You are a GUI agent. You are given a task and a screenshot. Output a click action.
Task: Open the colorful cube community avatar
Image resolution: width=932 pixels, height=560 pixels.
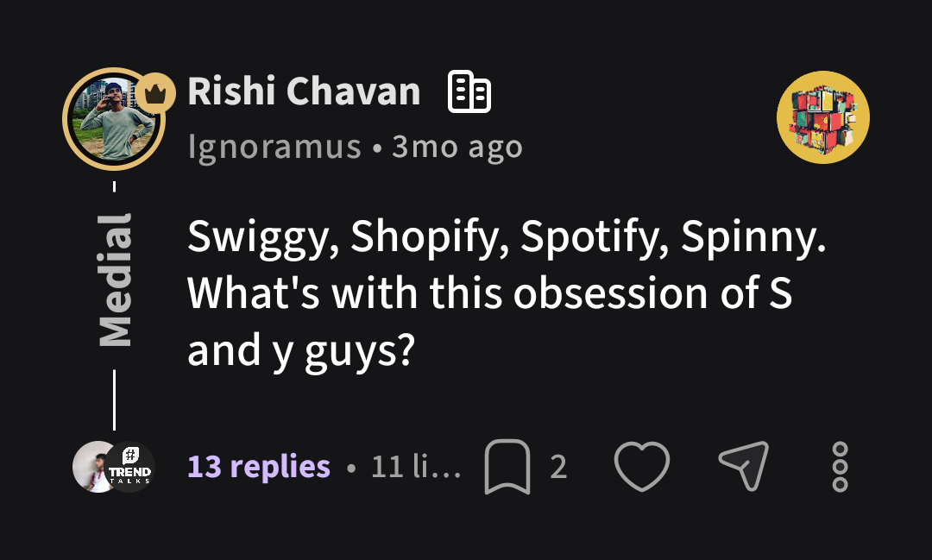[822, 117]
